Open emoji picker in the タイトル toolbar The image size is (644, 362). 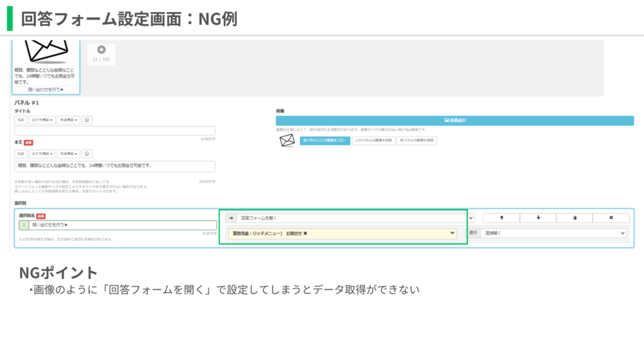pos(87,120)
